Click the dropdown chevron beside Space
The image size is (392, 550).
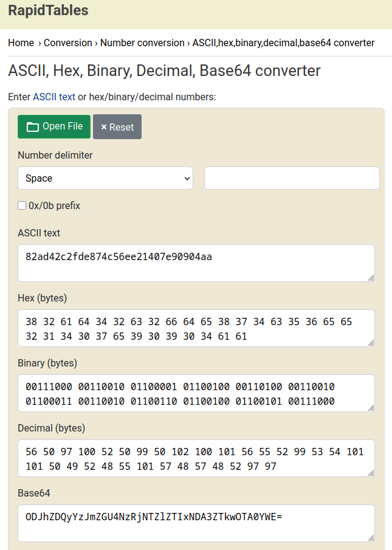pyautogui.click(x=187, y=178)
